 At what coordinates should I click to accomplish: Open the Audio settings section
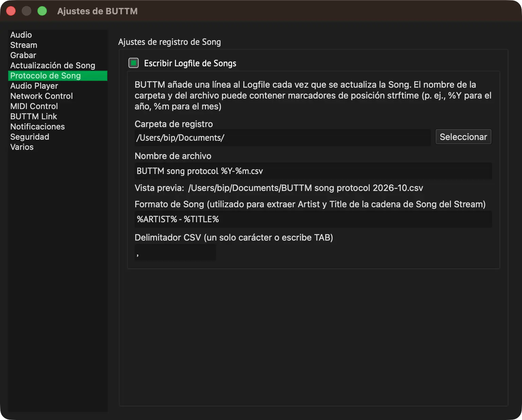coord(58,35)
